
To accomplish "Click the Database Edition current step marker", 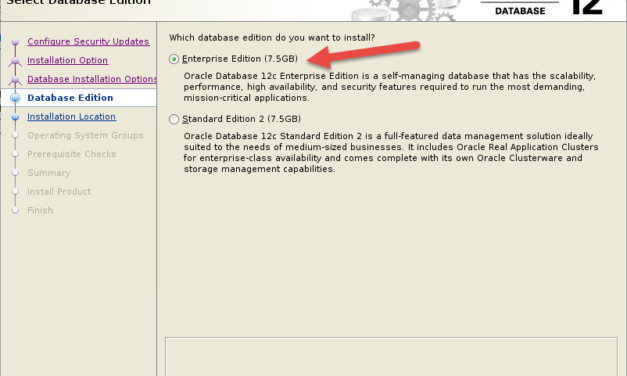I will coord(15,98).
